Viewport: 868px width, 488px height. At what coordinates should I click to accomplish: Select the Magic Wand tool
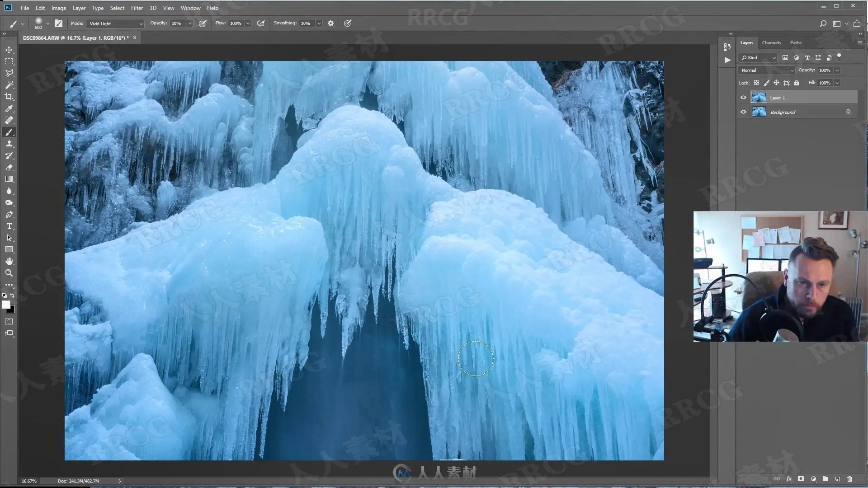[9, 85]
